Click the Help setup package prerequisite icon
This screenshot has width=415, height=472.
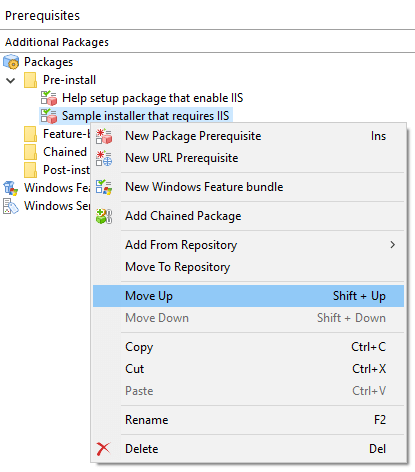49,98
